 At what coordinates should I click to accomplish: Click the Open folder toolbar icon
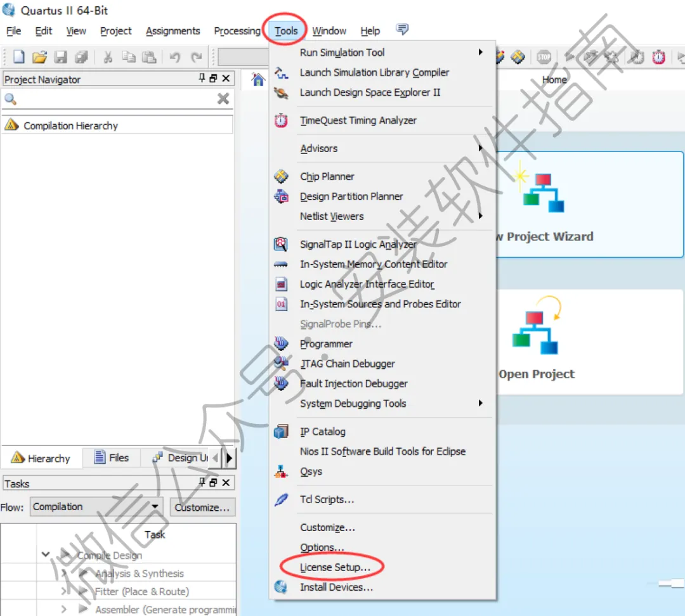point(39,57)
